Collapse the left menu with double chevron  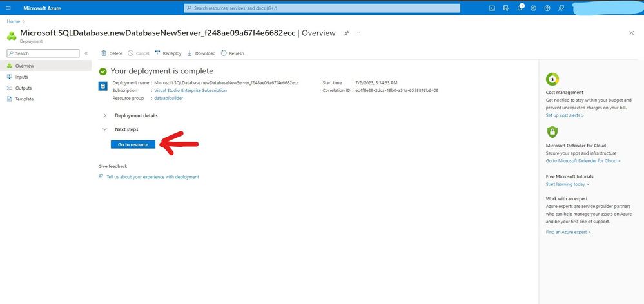(86, 53)
